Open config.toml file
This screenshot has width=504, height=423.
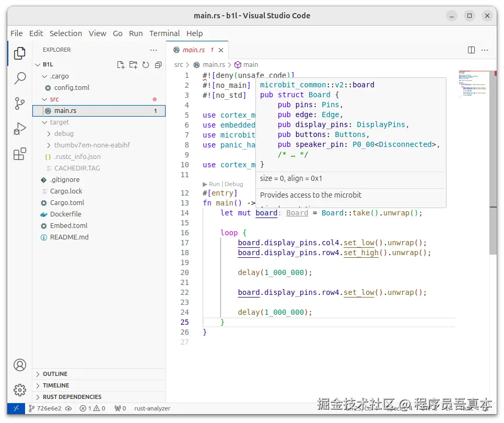pos(99,88)
